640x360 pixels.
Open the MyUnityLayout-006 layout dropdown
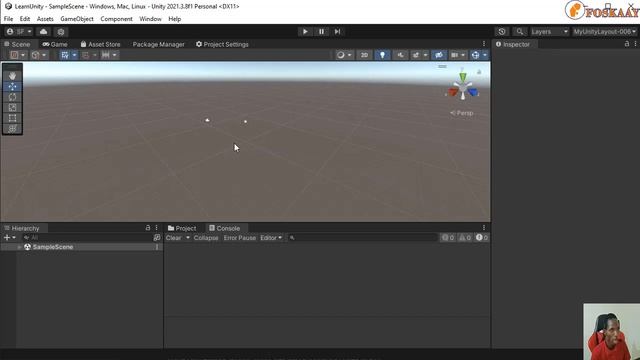tap(604, 32)
